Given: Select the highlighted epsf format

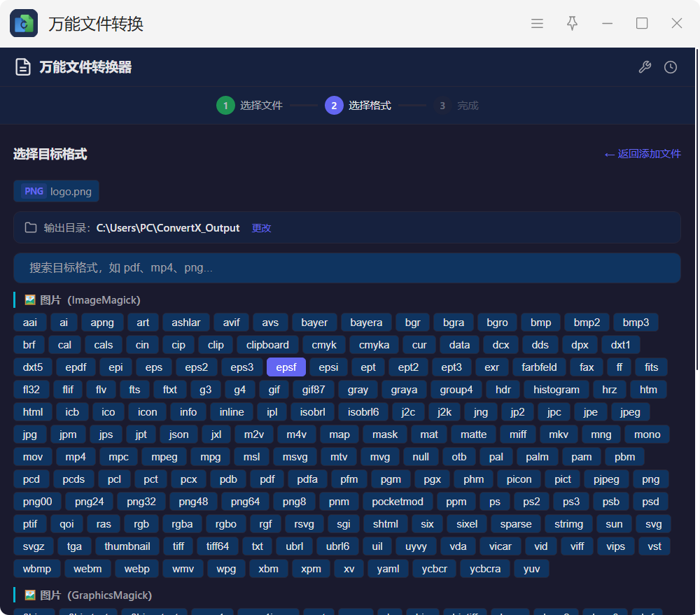Looking at the screenshot, I should [x=286, y=367].
